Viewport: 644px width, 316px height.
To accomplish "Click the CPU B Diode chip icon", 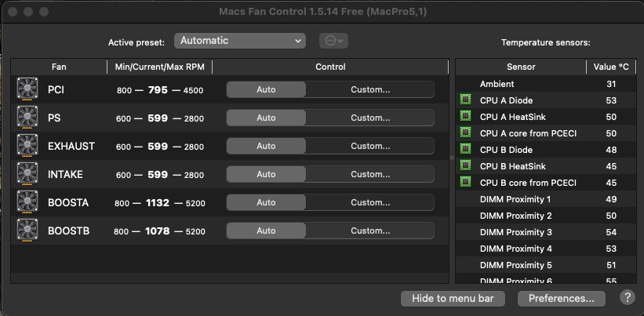I will pos(465,149).
